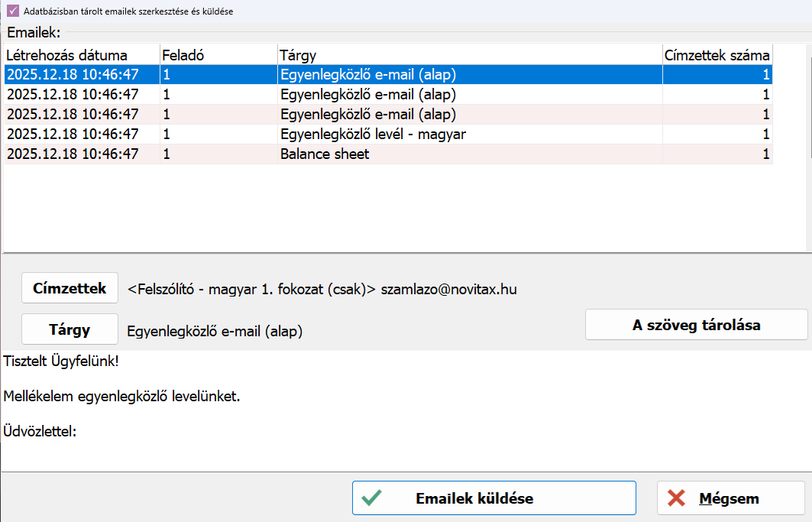Select the highlighted first email row
812x522 pixels.
coord(367,75)
